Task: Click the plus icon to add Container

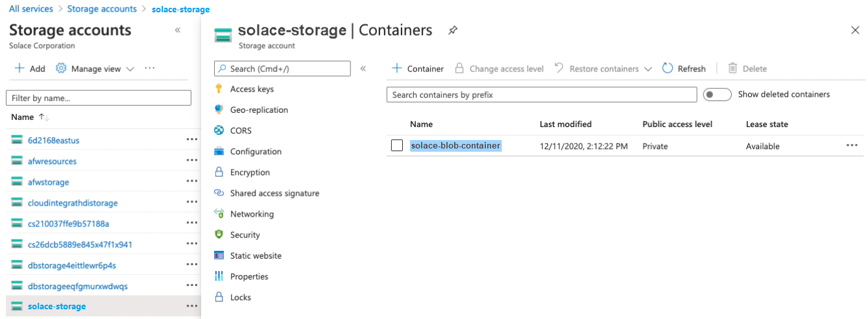Action: pyautogui.click(x=397, y=68)
